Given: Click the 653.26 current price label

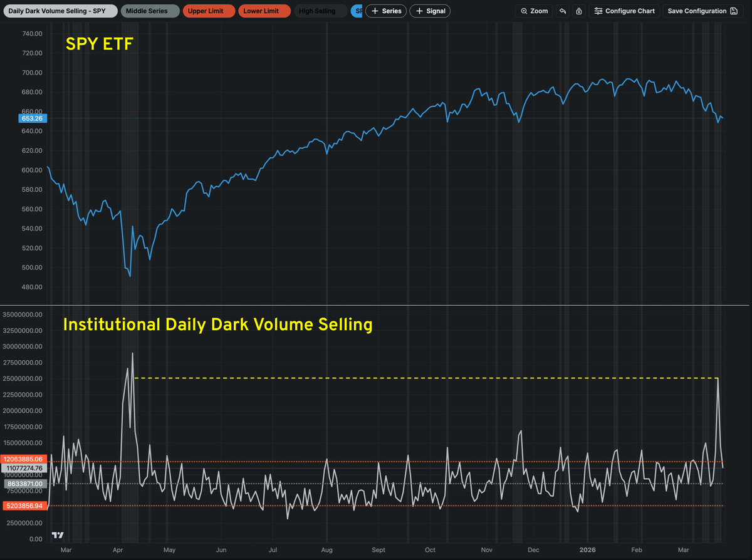Looking at the screenshot, I should pyautogui.click(x=31, y=118).
